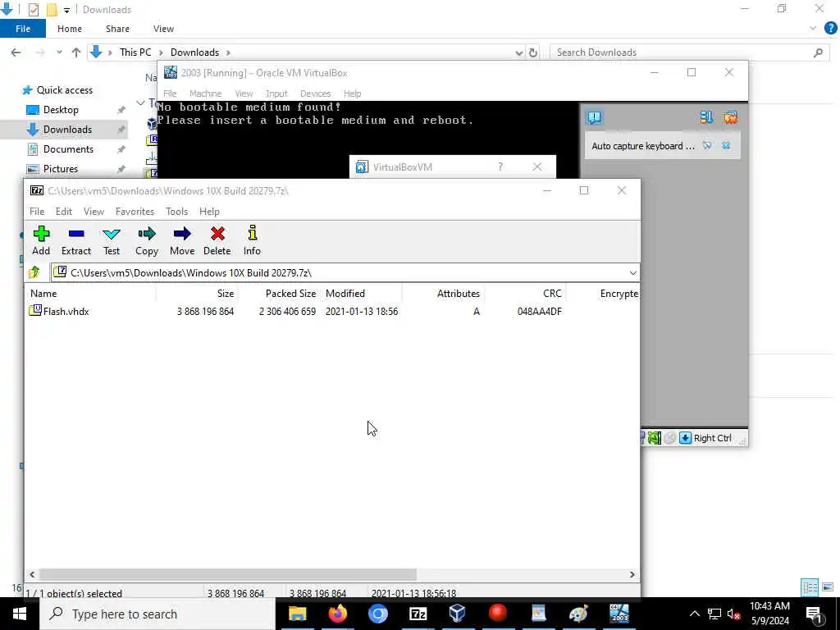Open the Home ribbon tab in Explorer
Screen dimensions: 840x630
(70, 29)
